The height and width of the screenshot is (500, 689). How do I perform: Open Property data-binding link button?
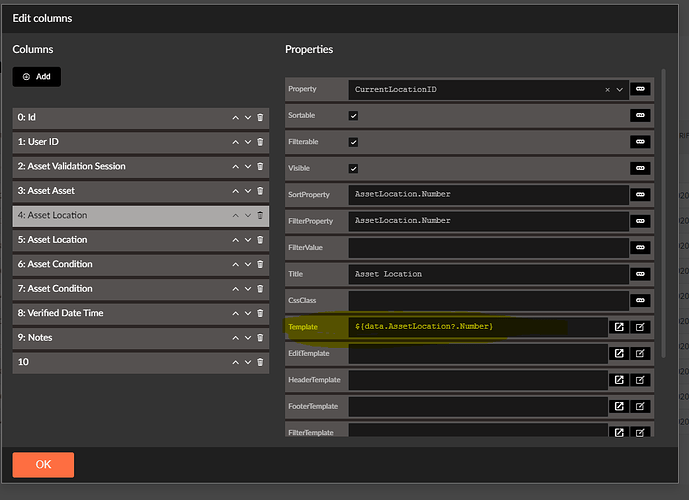[x=640, y=89]
